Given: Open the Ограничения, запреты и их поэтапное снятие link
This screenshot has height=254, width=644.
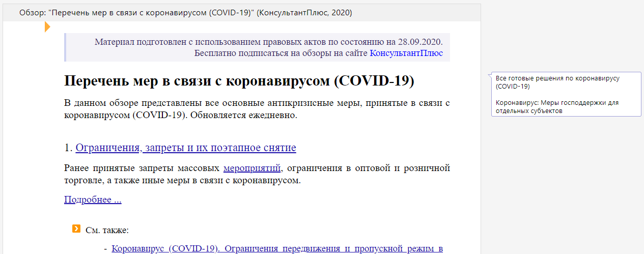Looking at the screenshot, I should point(186,148).
